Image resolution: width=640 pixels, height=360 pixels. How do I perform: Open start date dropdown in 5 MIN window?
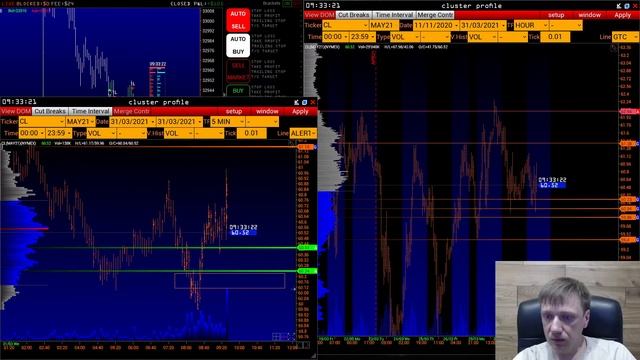click(x=132, y=122)
